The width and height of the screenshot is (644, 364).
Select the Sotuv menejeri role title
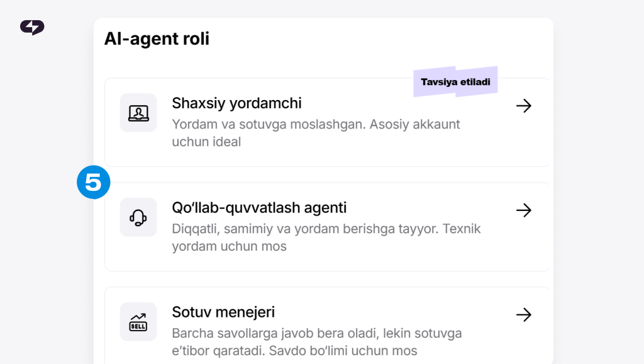223,312
